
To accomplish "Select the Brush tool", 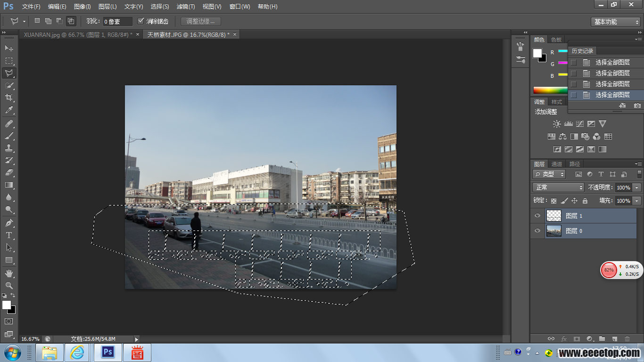I will point(9,136).
